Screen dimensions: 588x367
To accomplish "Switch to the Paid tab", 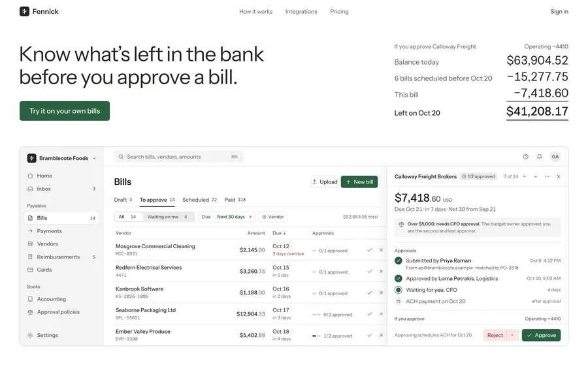I will point(235,200).
